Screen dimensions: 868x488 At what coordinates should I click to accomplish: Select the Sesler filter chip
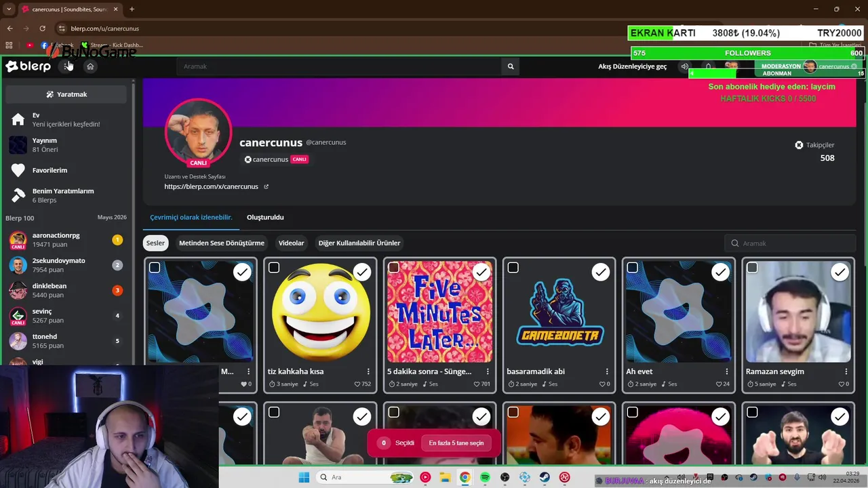pyautogui.click(x=155, y=243)
